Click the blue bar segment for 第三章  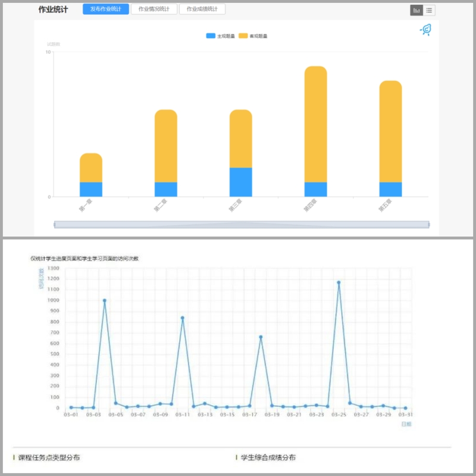click(241, 182)
